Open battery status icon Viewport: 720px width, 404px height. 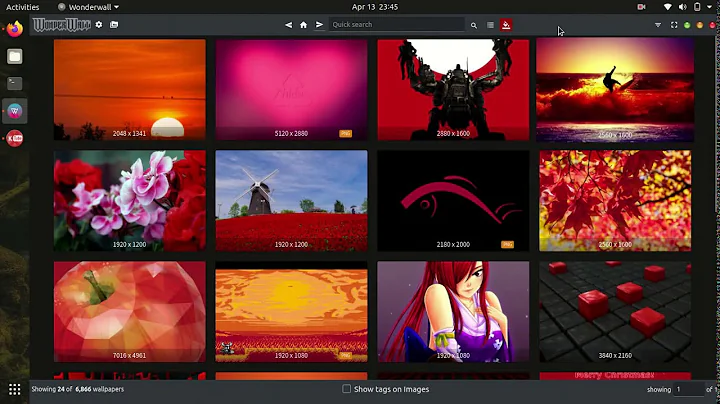click(x=697, y=7)
